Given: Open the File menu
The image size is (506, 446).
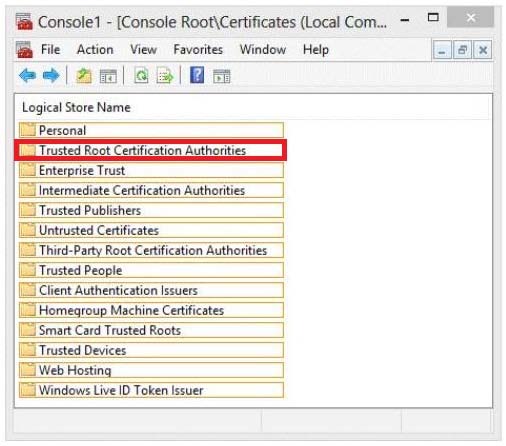Looking at the screenshot, I should [50, 50].
